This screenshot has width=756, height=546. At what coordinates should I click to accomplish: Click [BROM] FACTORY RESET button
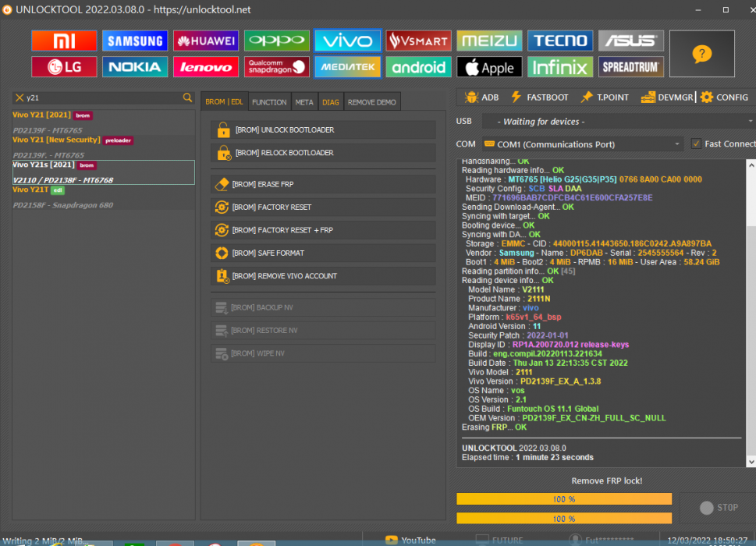pyautogui.click(x=323, y=207)
